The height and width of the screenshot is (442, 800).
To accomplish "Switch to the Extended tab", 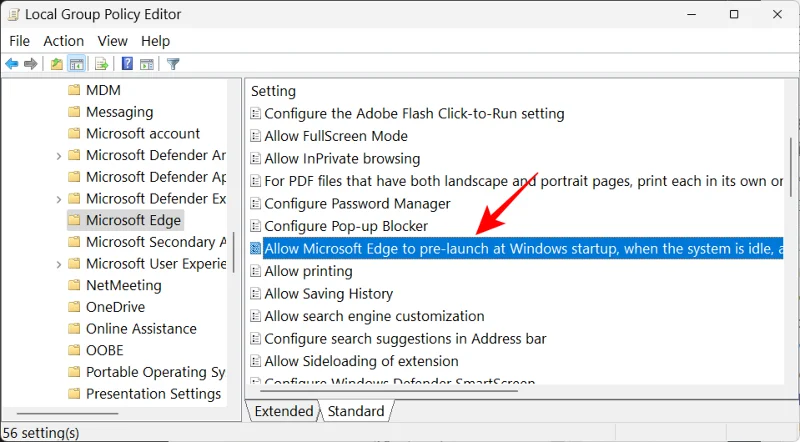I will tap(284, 411).
